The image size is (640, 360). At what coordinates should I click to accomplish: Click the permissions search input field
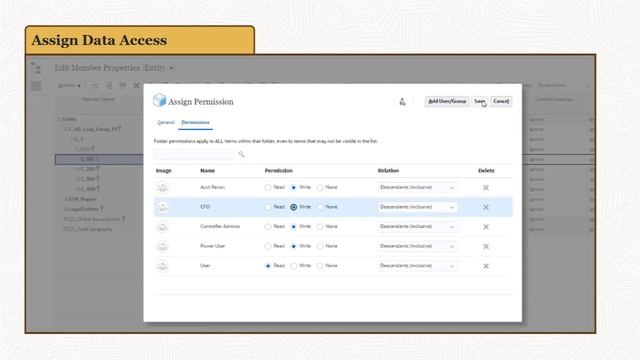(194, 154)
